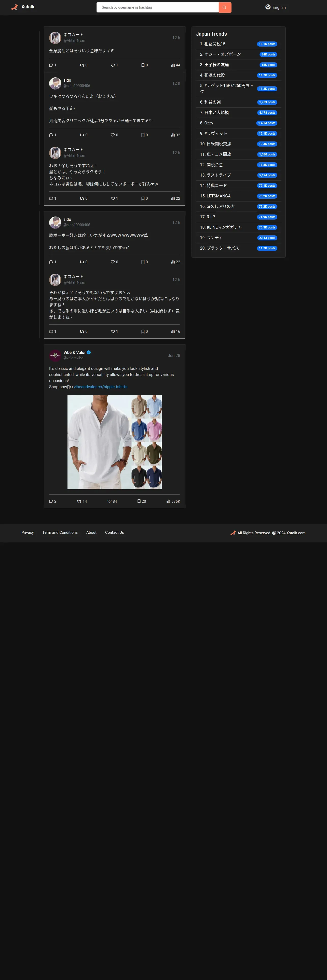The width and height of the screenshot is (327, 980).
Task: Click bookmark icon on post with 44 views
Action: click(143, 65)
